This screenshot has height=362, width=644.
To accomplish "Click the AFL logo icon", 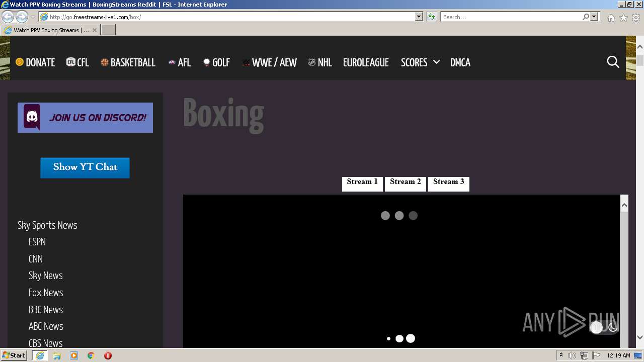I will tap(172, 62).
